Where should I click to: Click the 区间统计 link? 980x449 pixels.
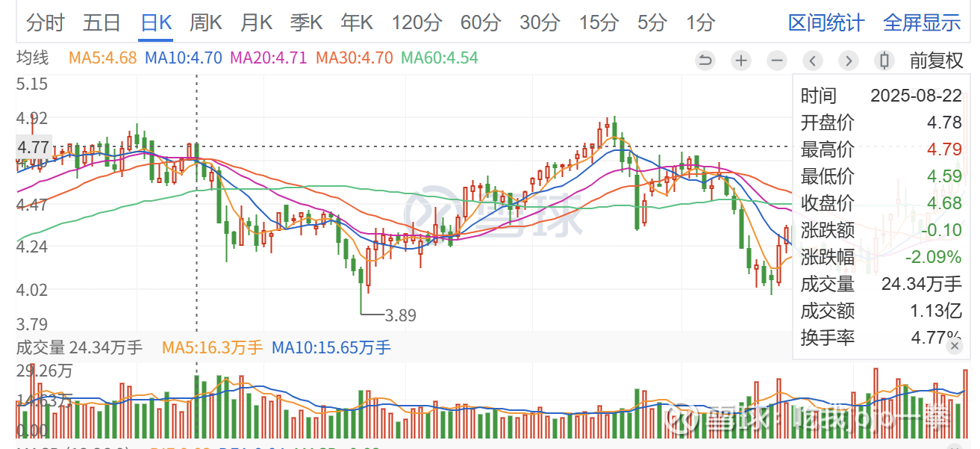pyautogui.click(x=826, y=23)
